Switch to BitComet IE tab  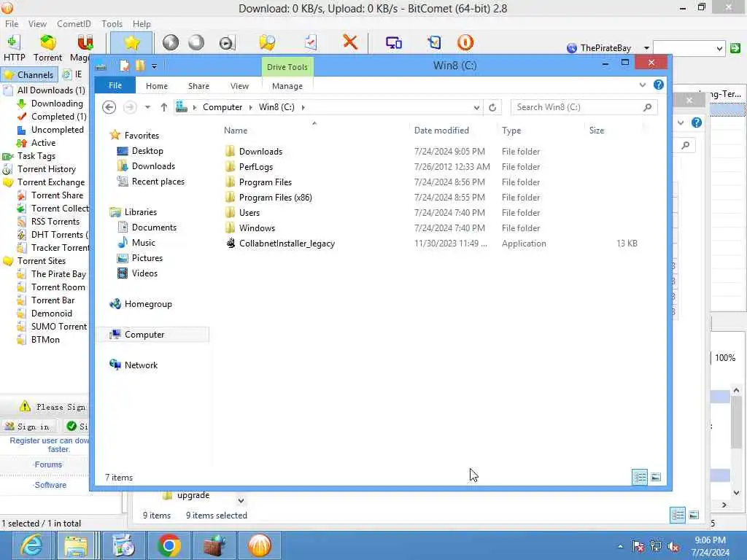(x=73, y=74)
